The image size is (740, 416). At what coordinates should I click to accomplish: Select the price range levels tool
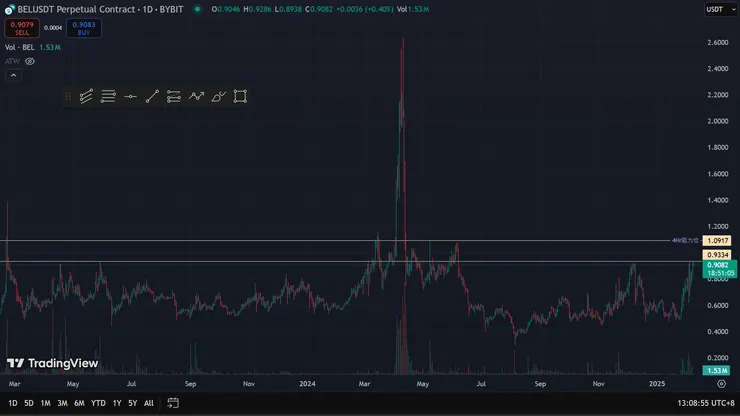174,96
